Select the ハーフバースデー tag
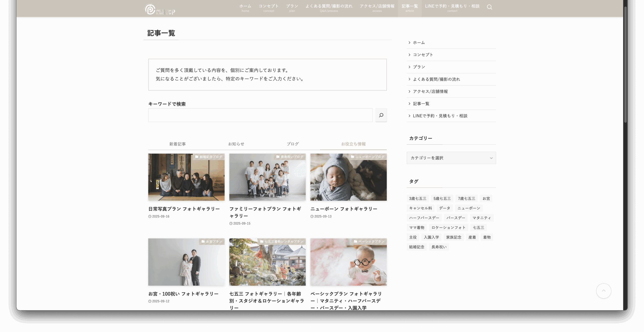Viewport: 644px width, 332px height. click(x=424, y=218)
